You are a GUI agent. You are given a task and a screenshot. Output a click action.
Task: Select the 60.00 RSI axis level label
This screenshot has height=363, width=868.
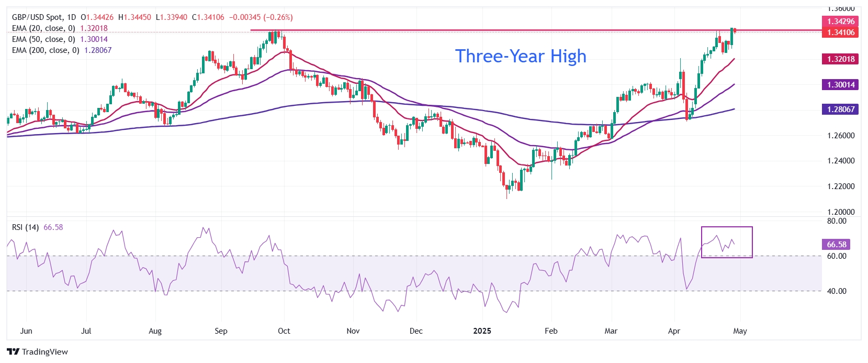[x=837, y=256]
